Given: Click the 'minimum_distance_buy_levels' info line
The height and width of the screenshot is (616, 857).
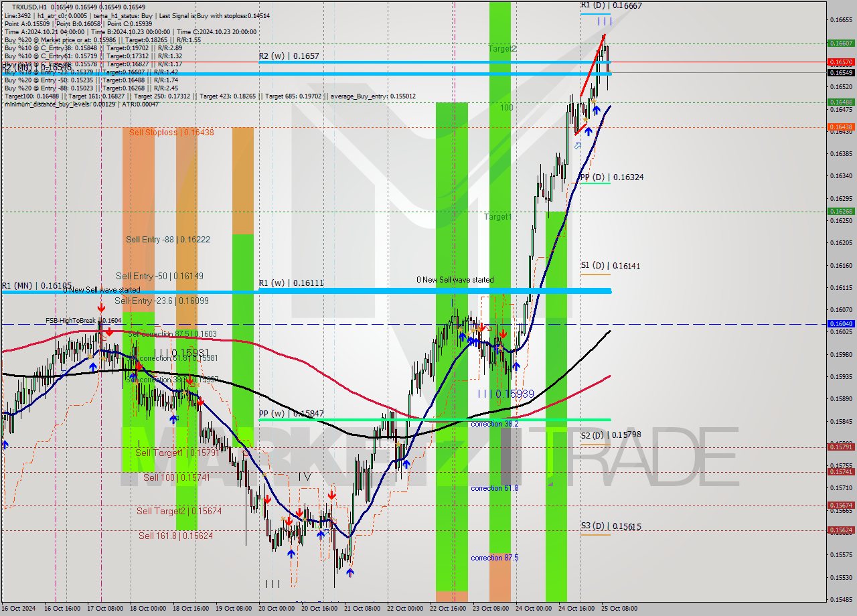Looking at the screenshot, I should pyautogui.click(x=82, y=104).
